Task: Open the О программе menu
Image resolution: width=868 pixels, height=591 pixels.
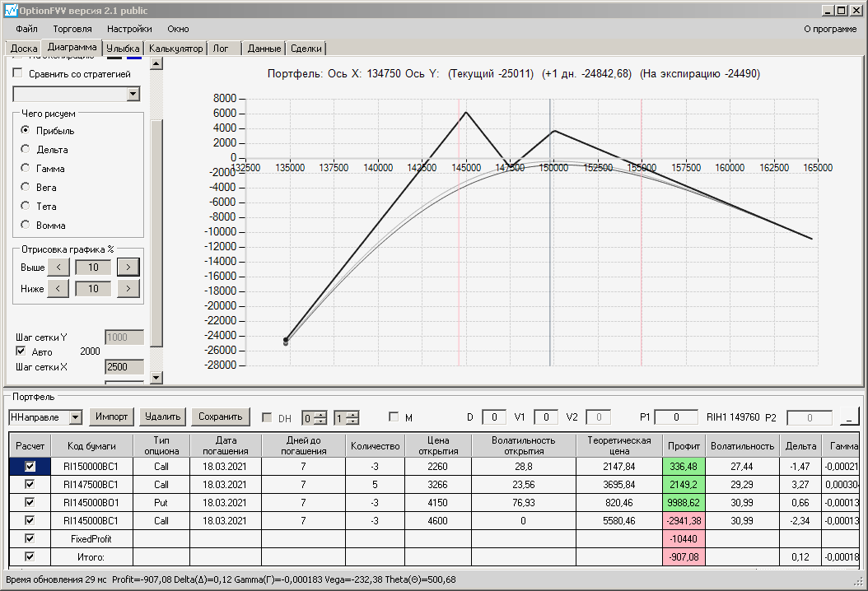Action: [830, 29]
